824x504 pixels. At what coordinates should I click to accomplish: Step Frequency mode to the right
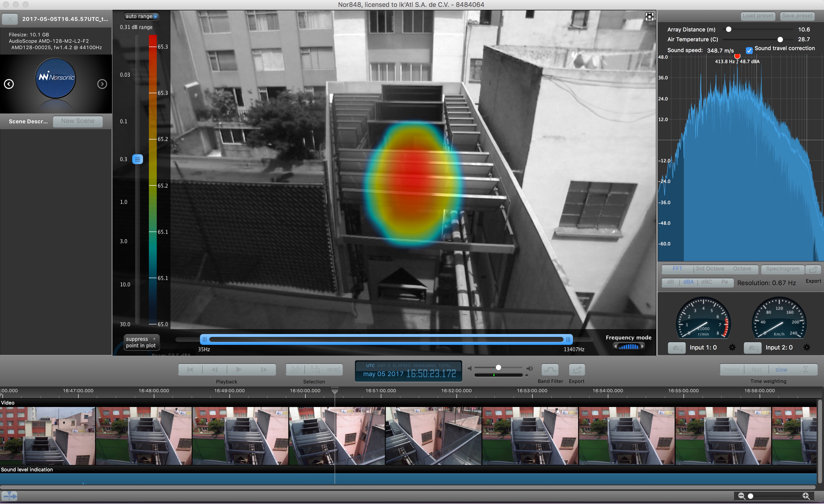click(x=642, y=347)
